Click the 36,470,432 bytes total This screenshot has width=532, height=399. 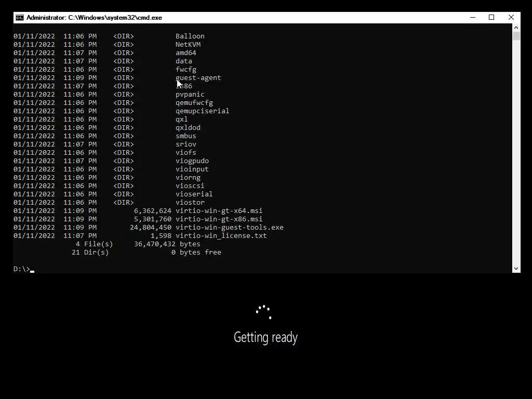click(167, 244)
